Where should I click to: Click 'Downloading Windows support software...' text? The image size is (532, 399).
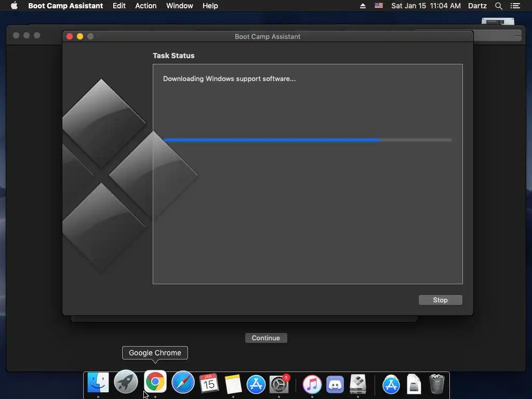tap(229, 79)
